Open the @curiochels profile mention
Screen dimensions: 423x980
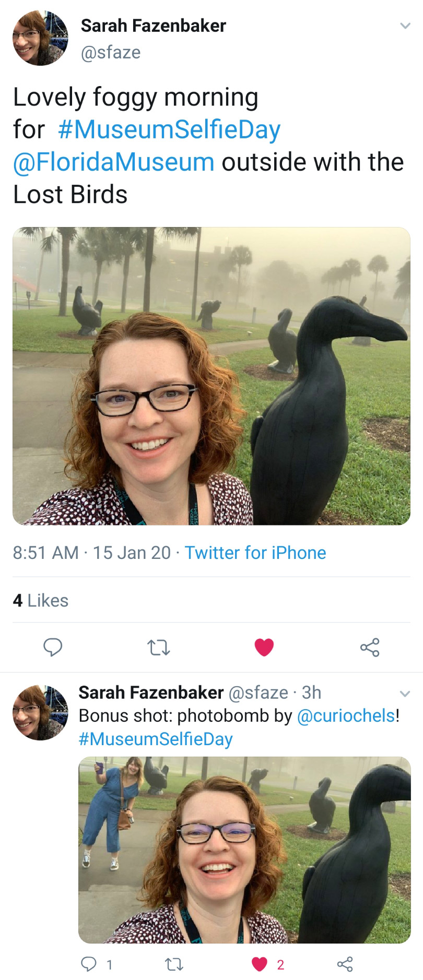[x=346, y=715]
